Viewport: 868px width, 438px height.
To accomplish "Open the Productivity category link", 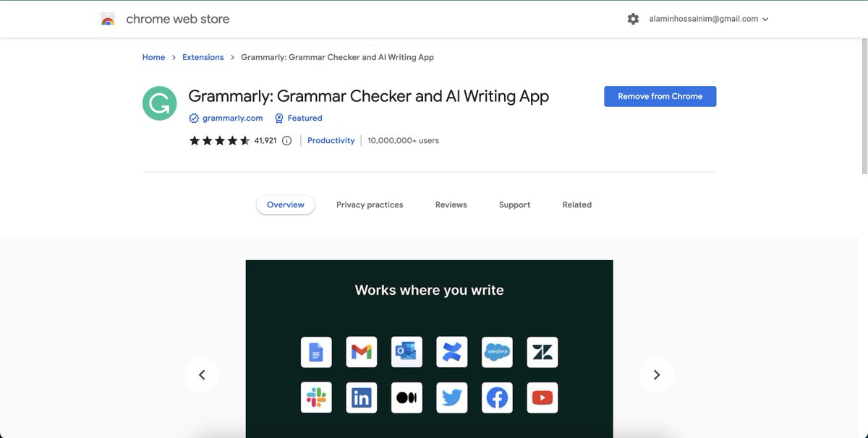I will [x=331, y=141].
